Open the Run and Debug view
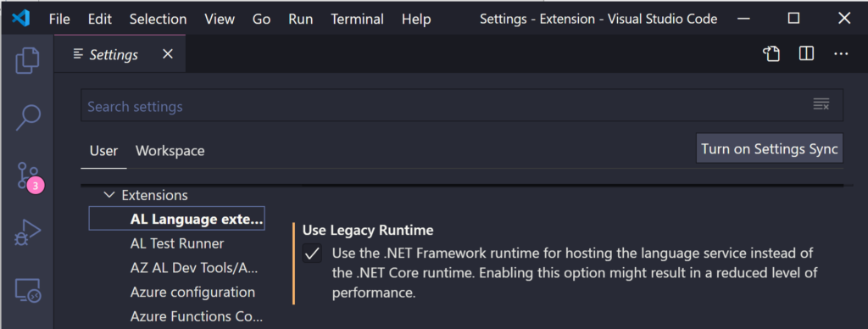The image size is (868, 329). point(28,232)
